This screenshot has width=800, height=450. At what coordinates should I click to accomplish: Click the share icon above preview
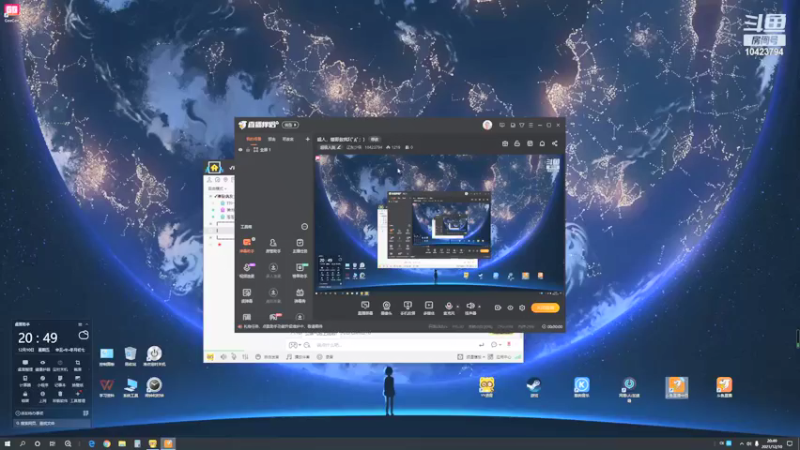pos(555,143)
